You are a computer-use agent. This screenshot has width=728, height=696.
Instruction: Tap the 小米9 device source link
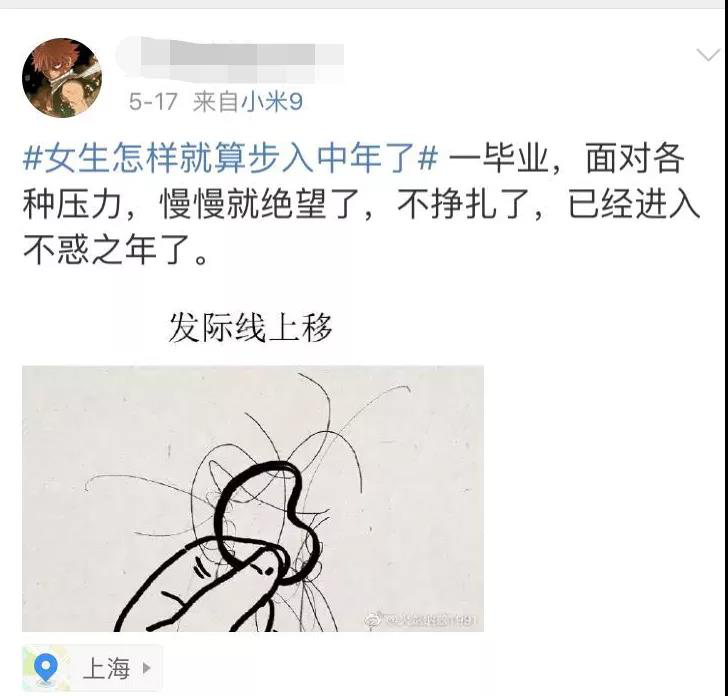(271, 101)
